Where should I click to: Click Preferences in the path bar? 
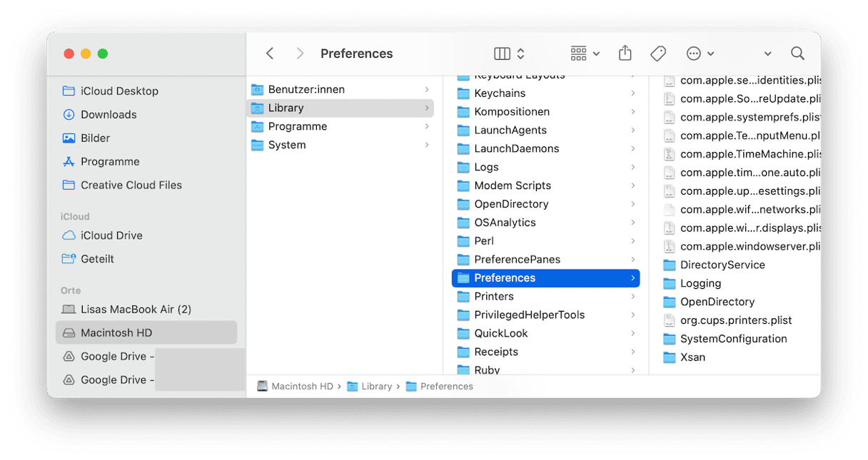point(440,387)
